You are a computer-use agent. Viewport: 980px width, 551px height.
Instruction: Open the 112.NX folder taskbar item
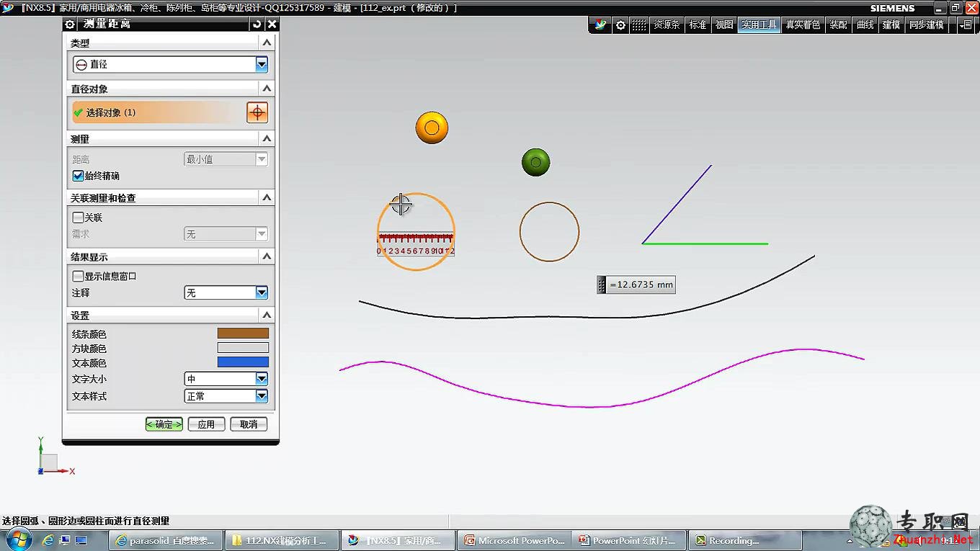pos(281,540)
